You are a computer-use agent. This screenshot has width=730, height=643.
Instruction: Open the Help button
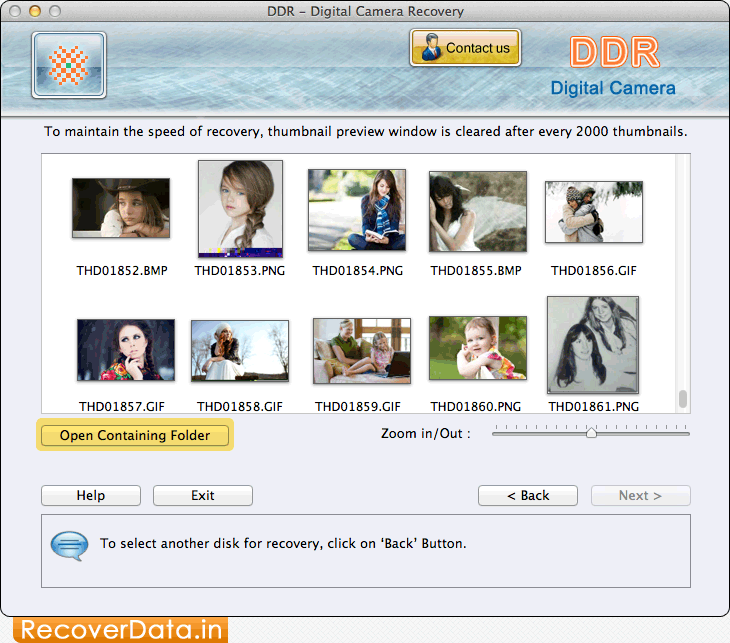(x=91, y=495)
